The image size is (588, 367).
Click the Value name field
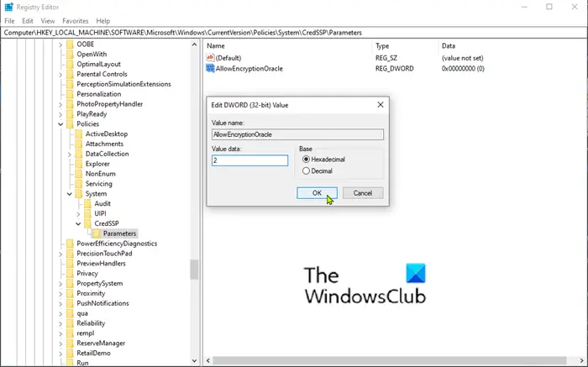click(x=297, y=134)
